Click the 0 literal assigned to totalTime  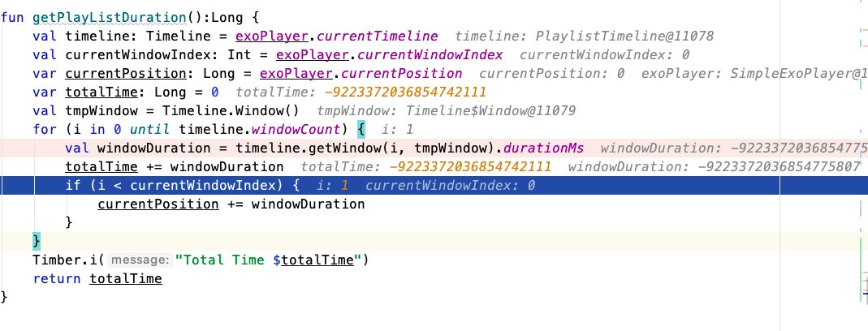click(215, 92)
